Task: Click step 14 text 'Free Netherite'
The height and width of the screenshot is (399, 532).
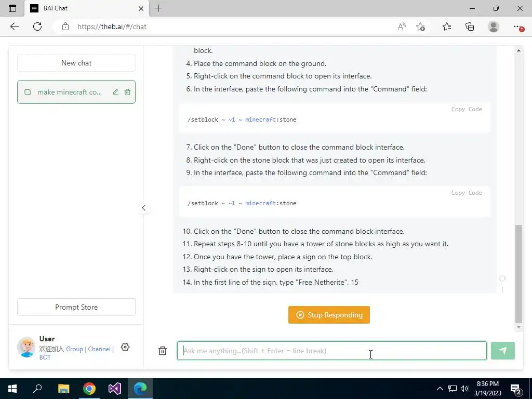Action: click(x=322, y=282)
